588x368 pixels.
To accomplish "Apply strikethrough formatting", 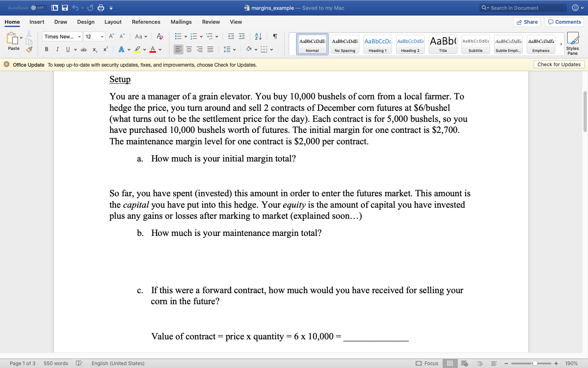I will (84, 49).
